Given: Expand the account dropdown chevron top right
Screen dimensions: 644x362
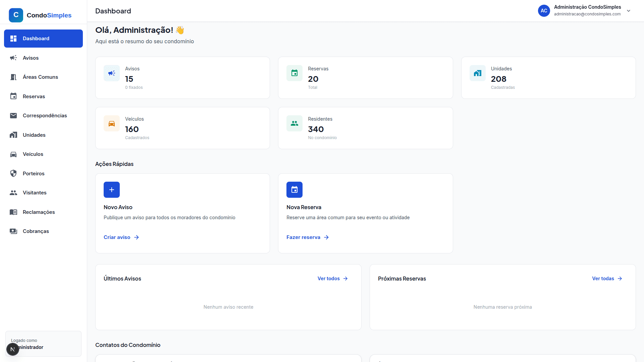Looking at the screenshot, I should click(629, 11).
